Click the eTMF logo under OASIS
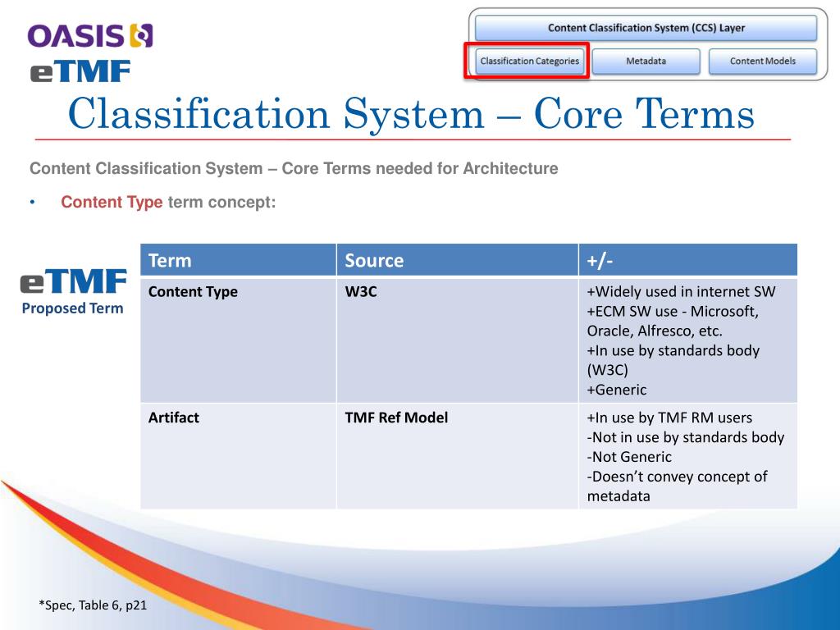840x630 pixels. (80, 71)
